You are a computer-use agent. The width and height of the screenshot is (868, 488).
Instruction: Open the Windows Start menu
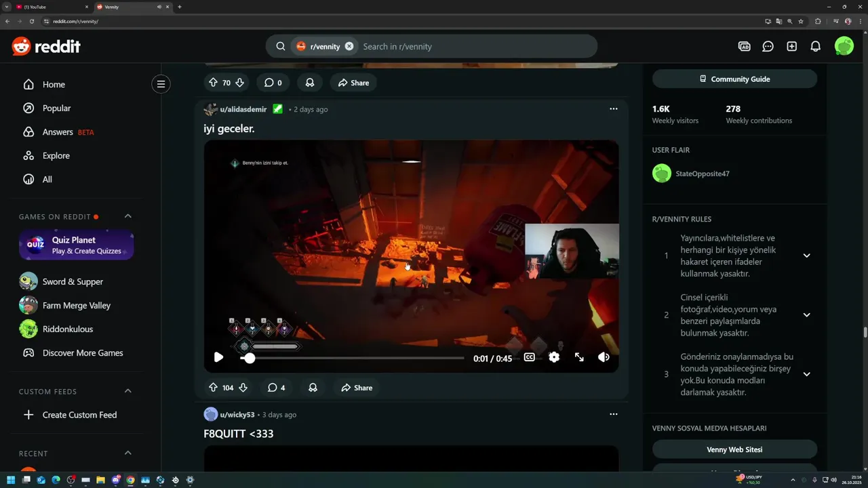11,480
